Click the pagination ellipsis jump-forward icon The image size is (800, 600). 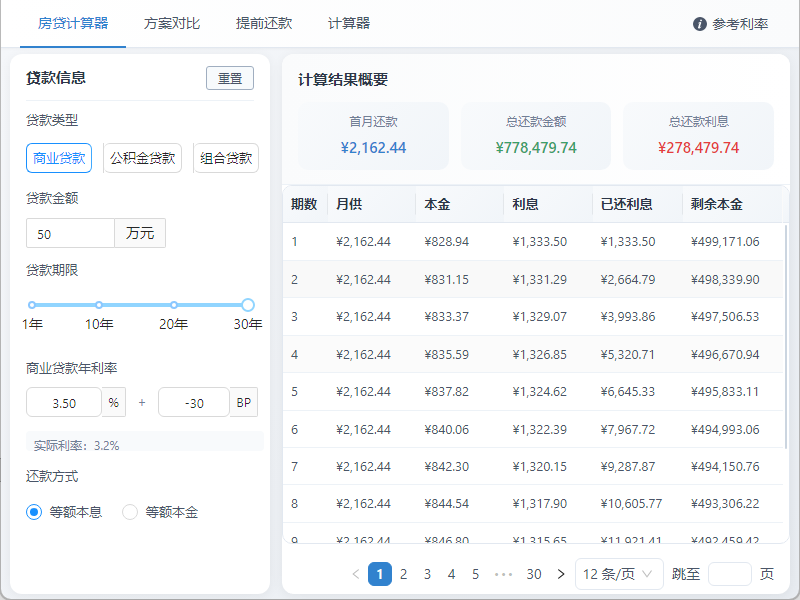pos(503,574)
